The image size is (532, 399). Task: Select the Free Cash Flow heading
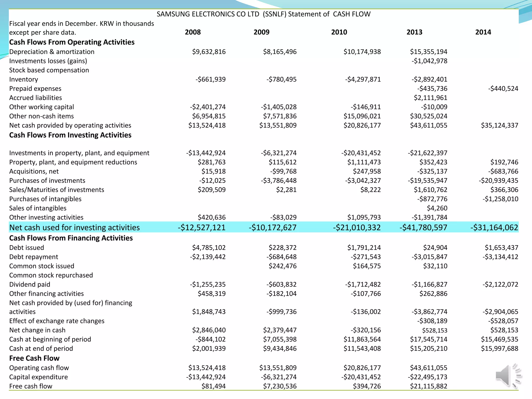point(34,358)
